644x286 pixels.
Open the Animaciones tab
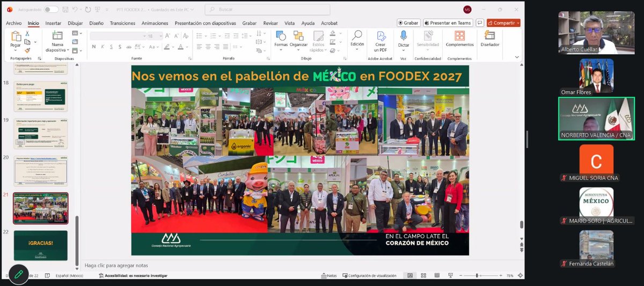click(x=155, y=23)
